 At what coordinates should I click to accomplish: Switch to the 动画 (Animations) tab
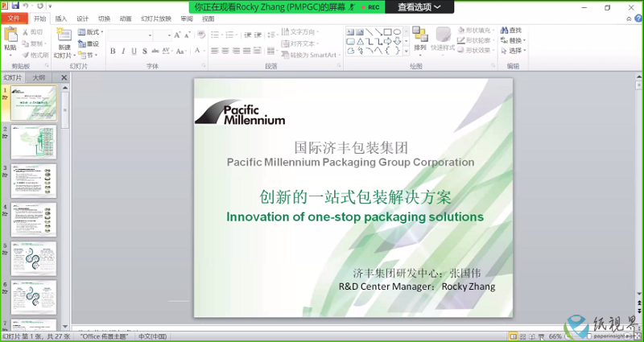(126, 19)
